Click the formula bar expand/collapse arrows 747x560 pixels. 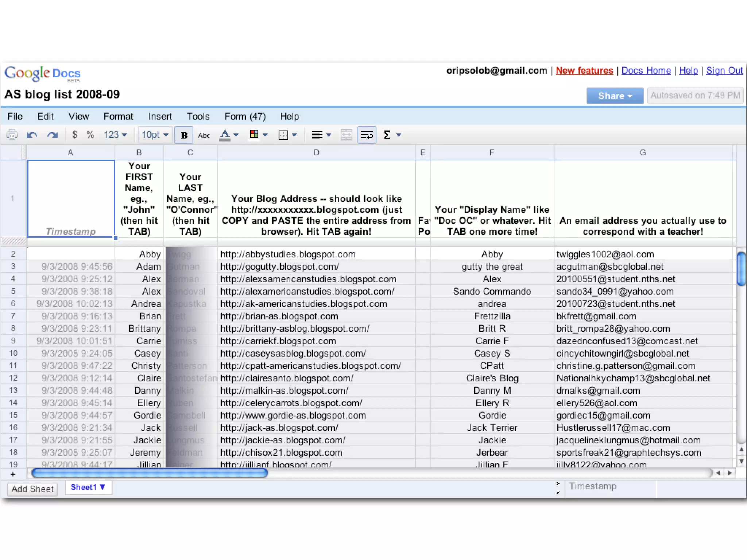click(x=558, y=488)
